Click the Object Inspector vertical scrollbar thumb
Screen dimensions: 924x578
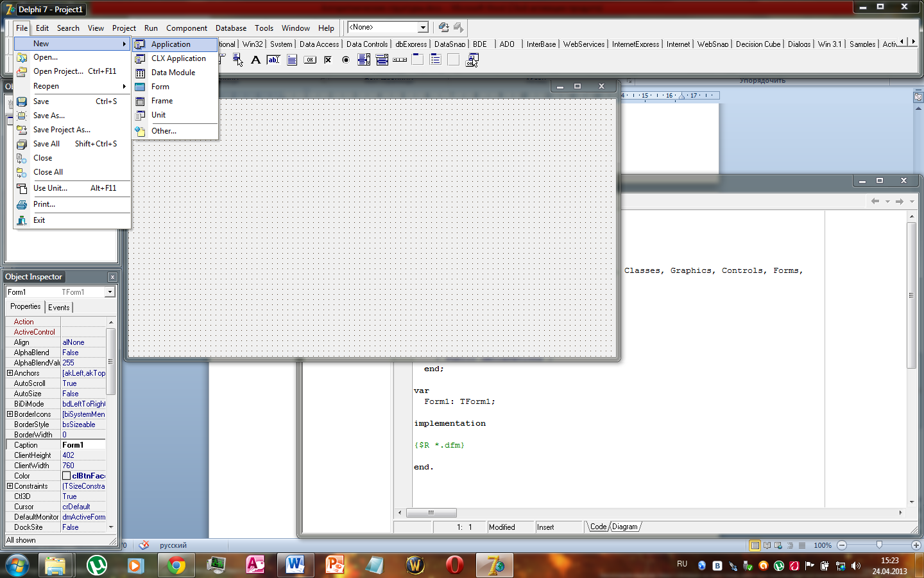pos(110,362)
